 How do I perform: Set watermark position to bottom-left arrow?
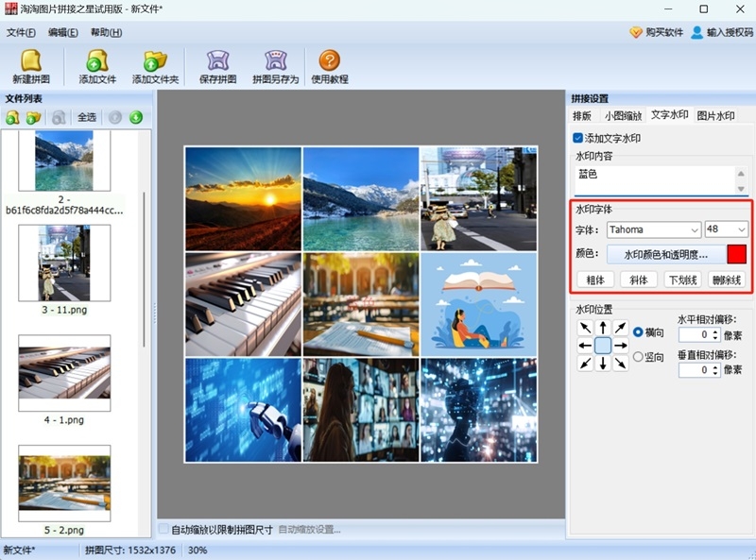pyautogui.click(x=585, y=363)
